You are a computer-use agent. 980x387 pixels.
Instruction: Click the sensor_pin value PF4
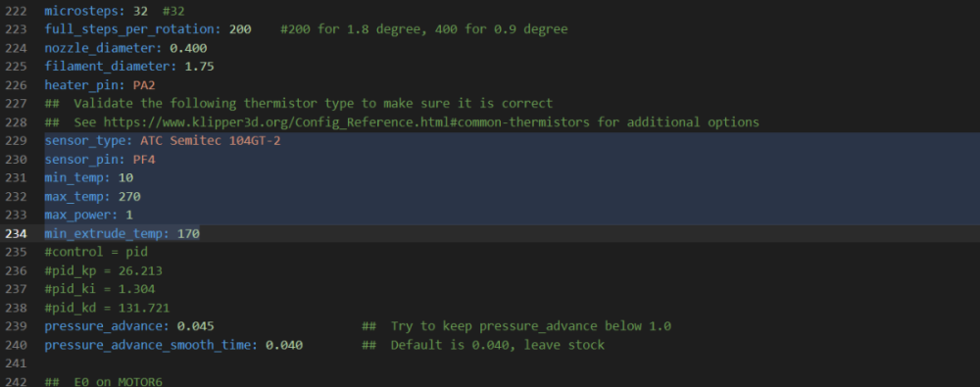coord(144,160)
